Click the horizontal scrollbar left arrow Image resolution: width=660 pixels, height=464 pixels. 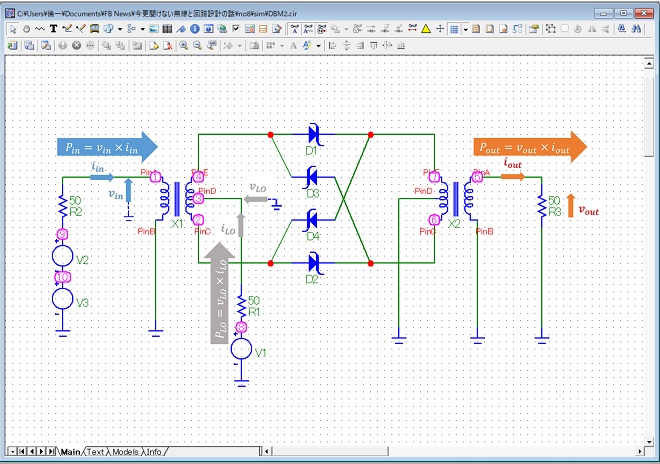tap(266, 451)
